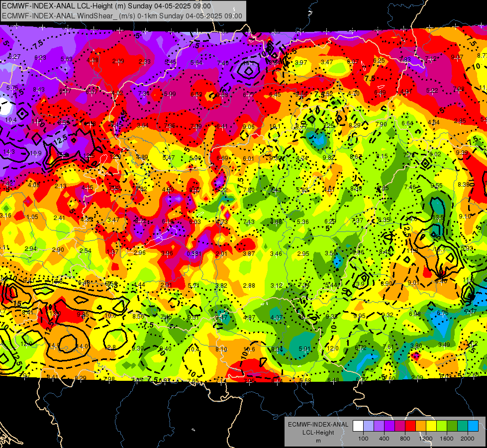Screen dimensions: 487x448
Task: Select the yellow legend color swatch
Action: tap(431, 426)
